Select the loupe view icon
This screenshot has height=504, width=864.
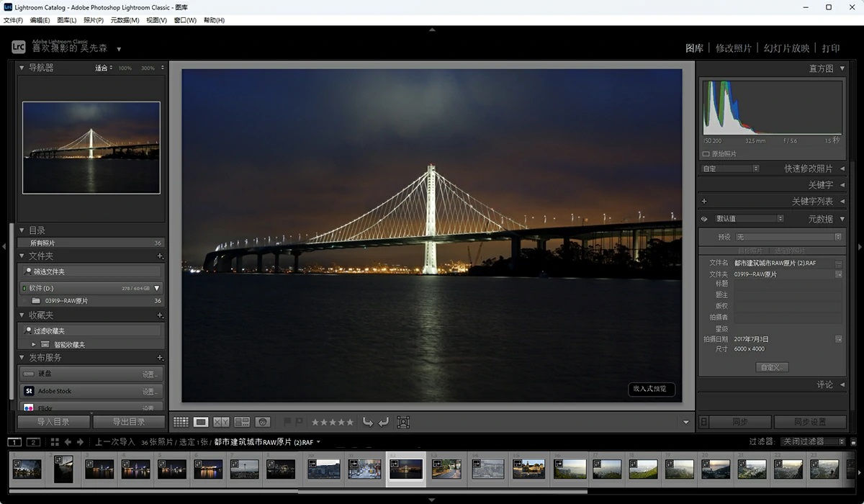[x=201, y=422]
